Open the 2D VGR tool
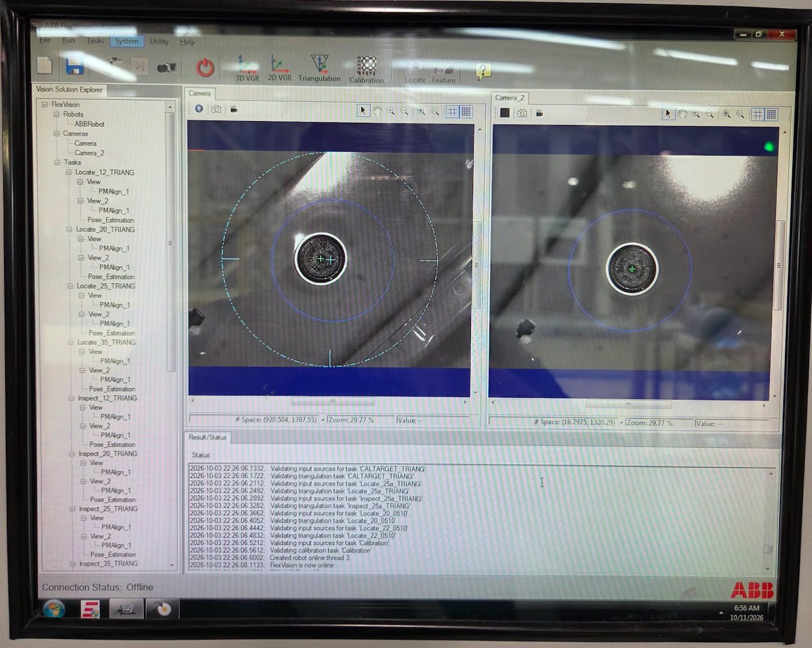Viewport: 812px width, 648px height. click(280, 68)
